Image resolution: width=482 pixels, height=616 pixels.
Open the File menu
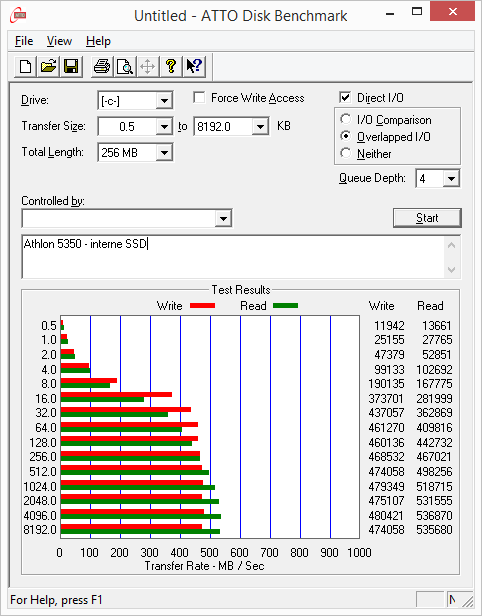pos(24,41)
